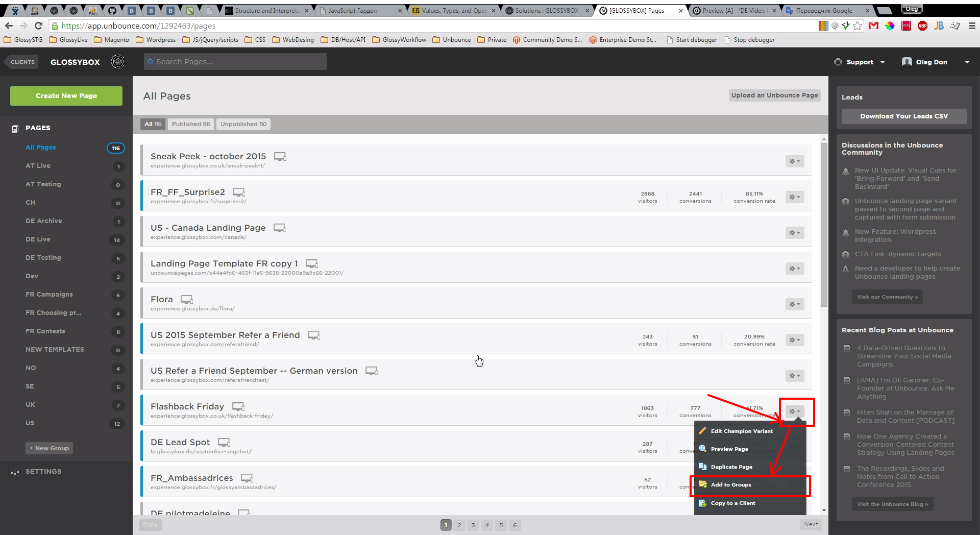This screenshot has height=535, width=980.
Task: Expand the Support dropdown
Action: pos(860,62)
